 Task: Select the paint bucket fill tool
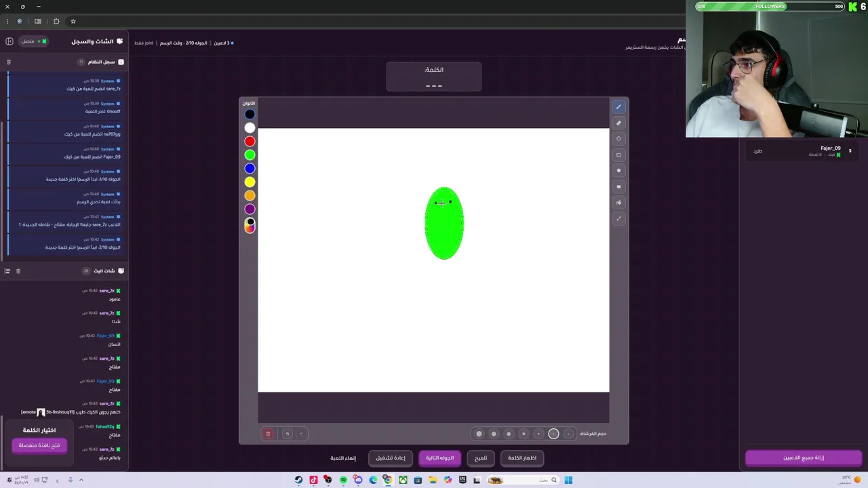click(x=618, y=202)
